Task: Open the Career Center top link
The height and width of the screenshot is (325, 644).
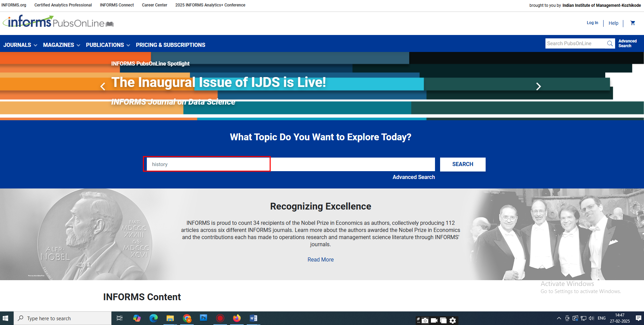Action: [x=154, y=5]
